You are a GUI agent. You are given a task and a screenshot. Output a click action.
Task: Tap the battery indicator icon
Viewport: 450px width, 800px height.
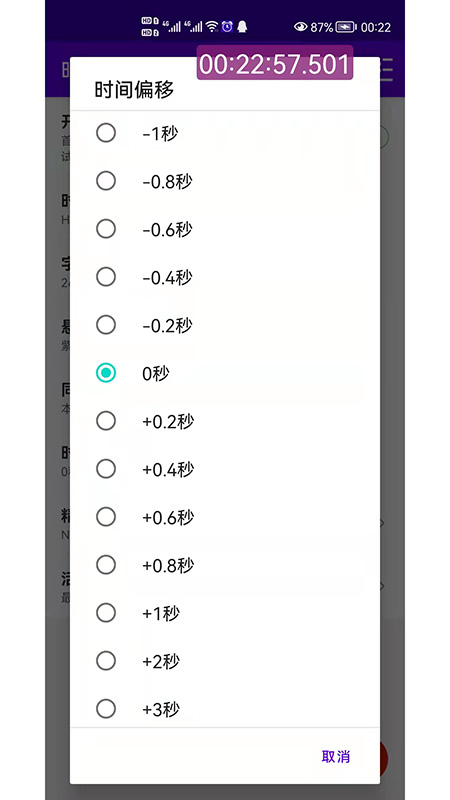(x=346, y=27)
